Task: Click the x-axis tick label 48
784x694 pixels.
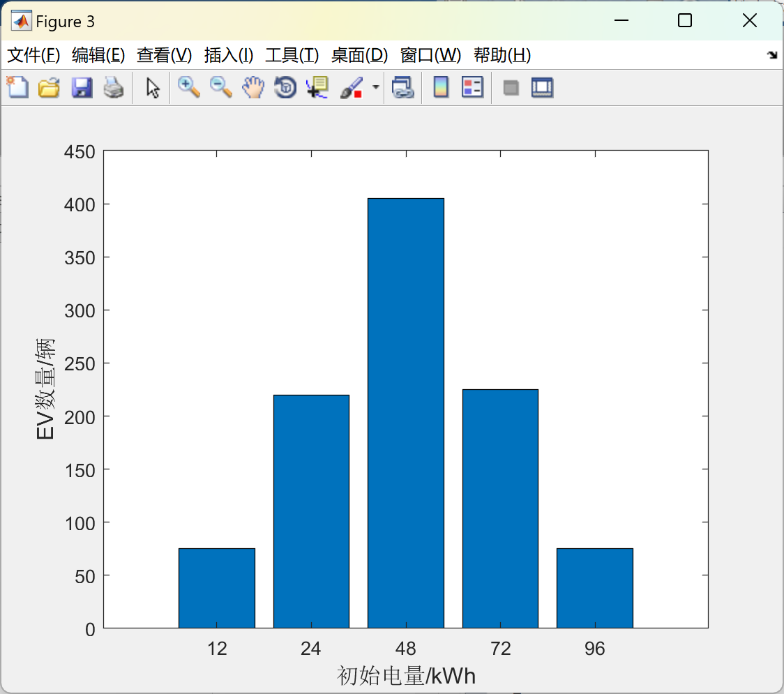Action: pos(405,649)
